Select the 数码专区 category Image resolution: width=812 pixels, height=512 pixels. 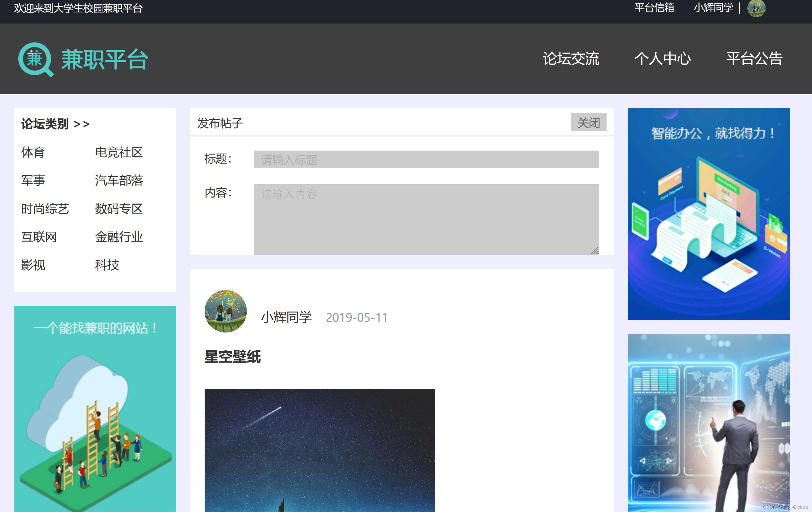tap(119, 209)
